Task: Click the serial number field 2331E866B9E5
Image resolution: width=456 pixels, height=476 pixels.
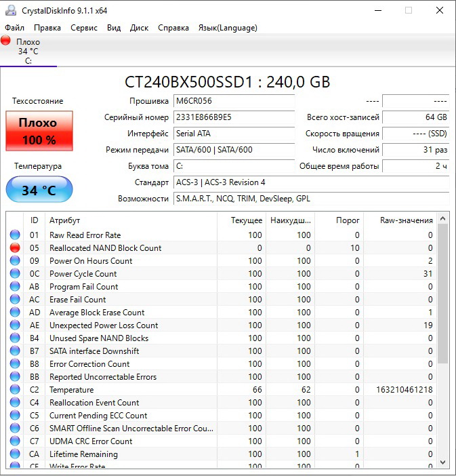Action: click(x=234, y=117)
